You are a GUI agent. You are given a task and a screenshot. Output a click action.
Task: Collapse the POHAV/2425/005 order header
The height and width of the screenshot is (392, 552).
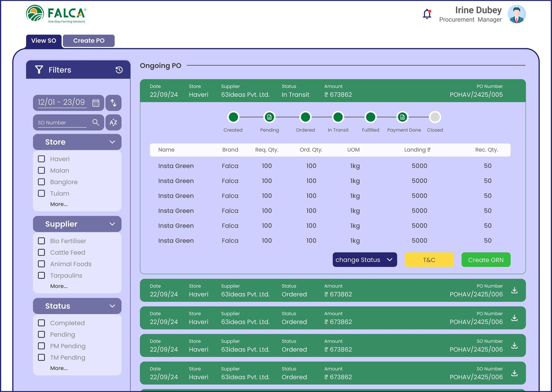tap(333, 91)
